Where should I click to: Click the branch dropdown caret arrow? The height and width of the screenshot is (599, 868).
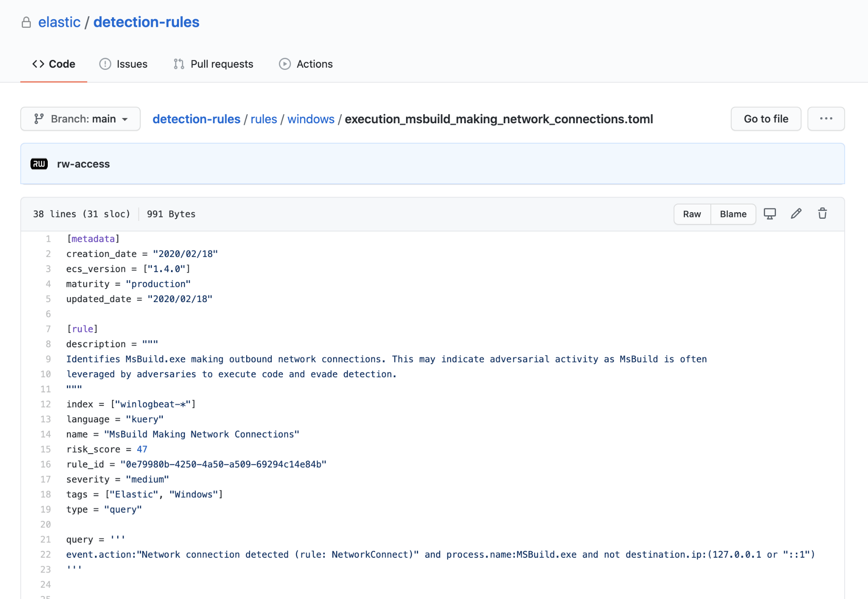(x=125, y=119)
